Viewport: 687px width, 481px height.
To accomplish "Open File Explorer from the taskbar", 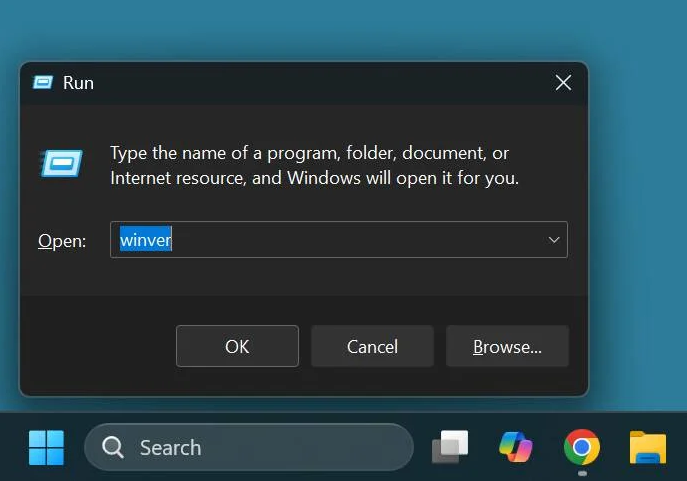I will coord(647,447).
